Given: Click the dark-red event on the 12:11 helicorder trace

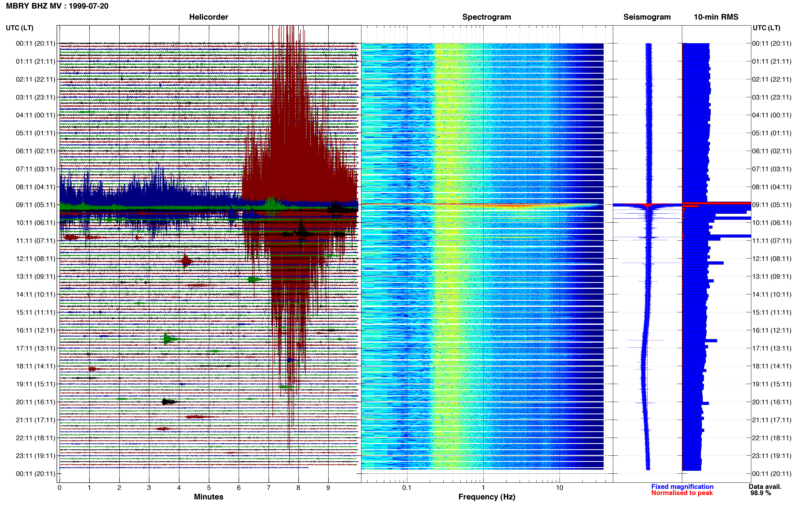Looking at the screenshot, I should [x=186, y=261].
